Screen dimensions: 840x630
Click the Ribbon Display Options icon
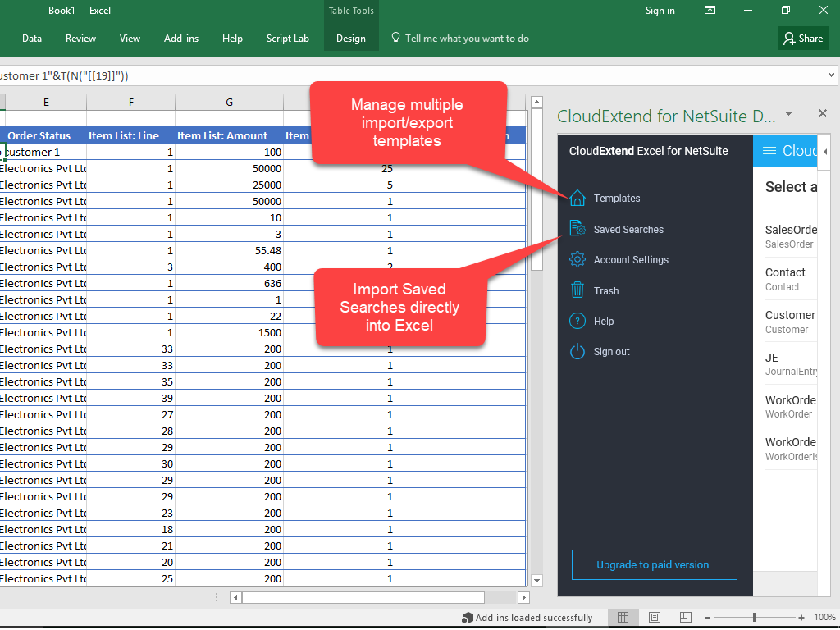point(710,10)
